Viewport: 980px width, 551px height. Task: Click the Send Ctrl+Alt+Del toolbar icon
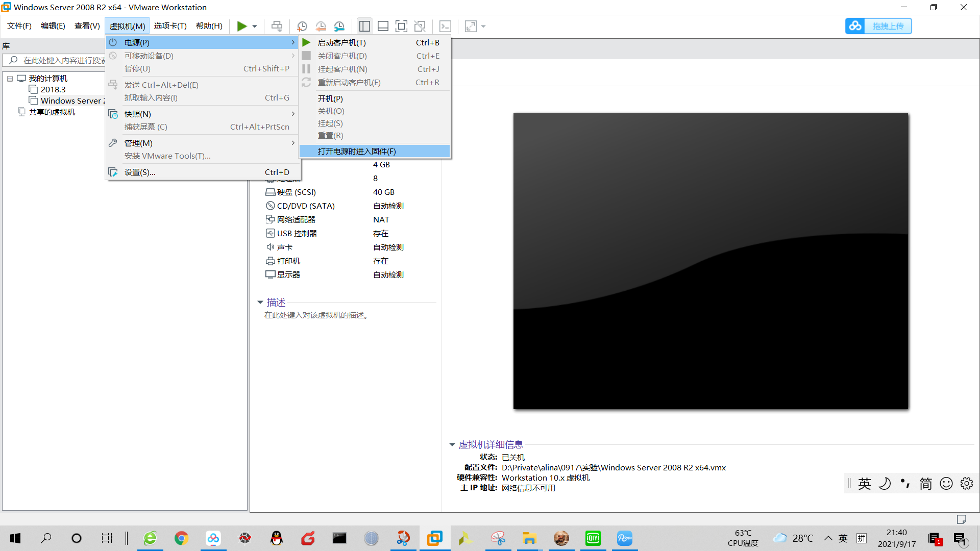(x=277, y=26)
